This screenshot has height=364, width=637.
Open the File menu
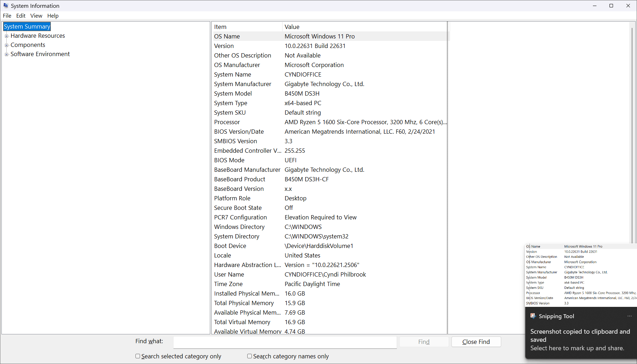7,16
